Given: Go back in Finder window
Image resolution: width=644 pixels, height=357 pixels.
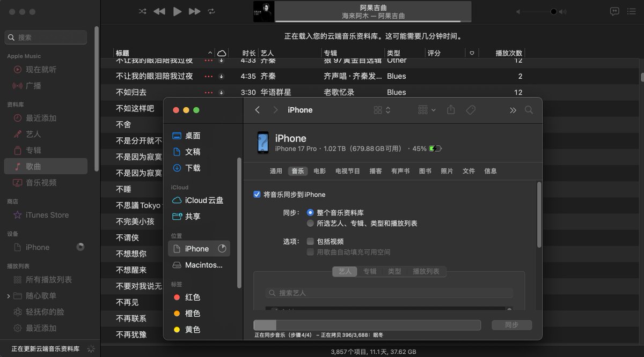Looking at the screenshot, I should (257, 110).
